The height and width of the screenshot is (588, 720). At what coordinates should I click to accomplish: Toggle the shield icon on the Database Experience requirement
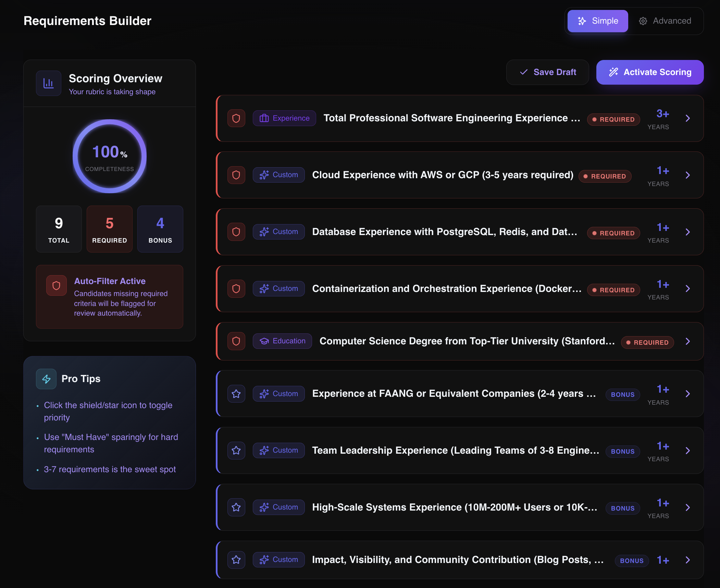pos(236,232)
